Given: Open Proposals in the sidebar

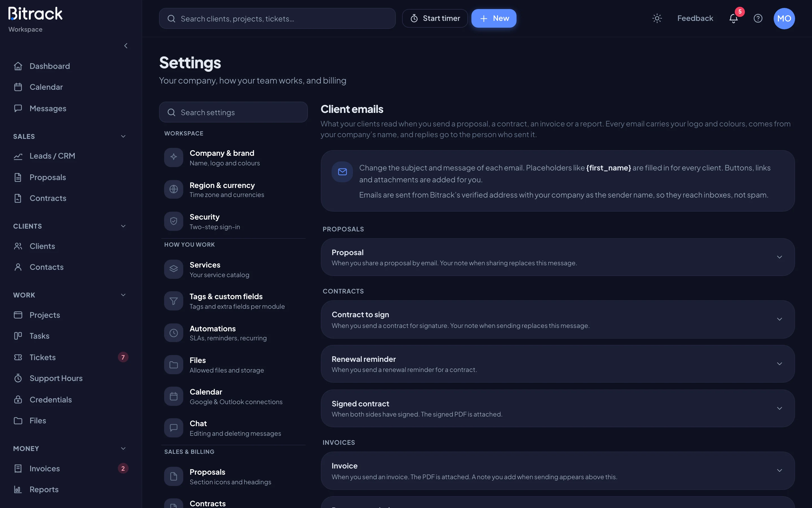Looking at the screenshot, I should click(x=71, y=177).
